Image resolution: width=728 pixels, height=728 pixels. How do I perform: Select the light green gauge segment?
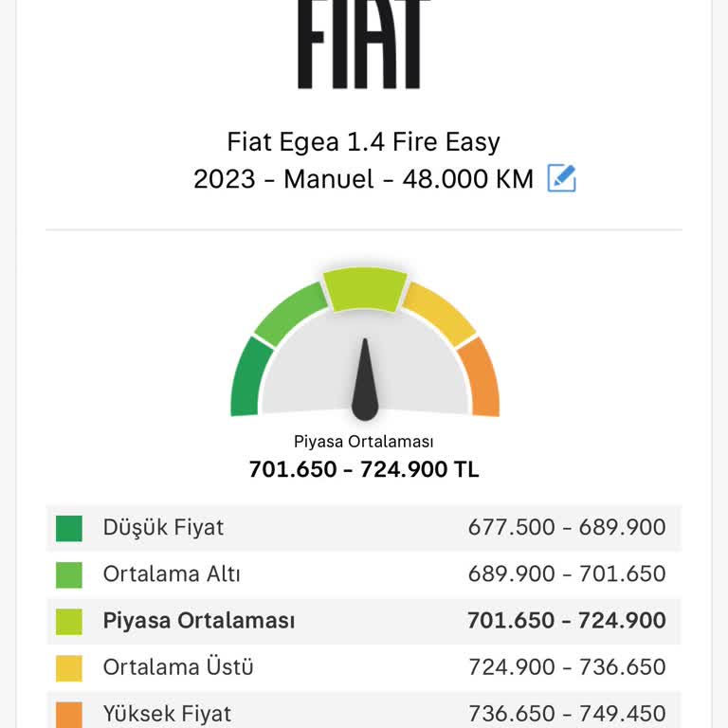(x=289, y=312)
